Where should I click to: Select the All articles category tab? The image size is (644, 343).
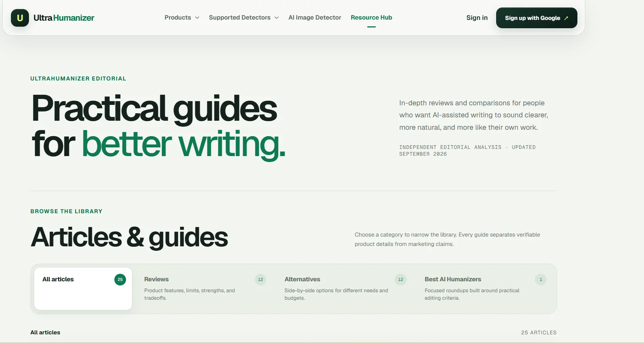[x=83, y=288]
